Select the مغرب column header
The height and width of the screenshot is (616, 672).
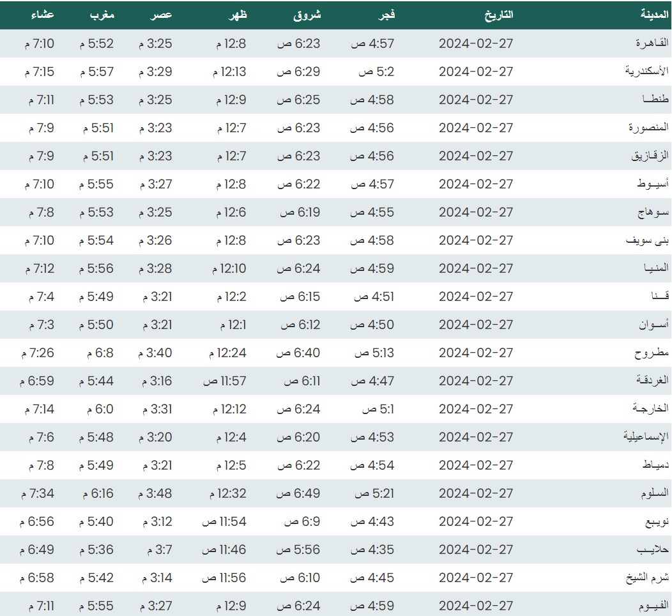[102, 14]
